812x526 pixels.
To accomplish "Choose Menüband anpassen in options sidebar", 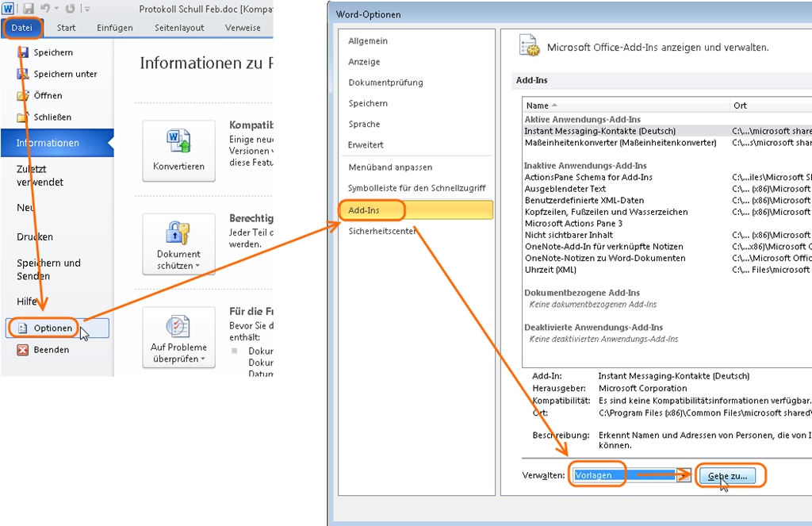I will point(390,167).
